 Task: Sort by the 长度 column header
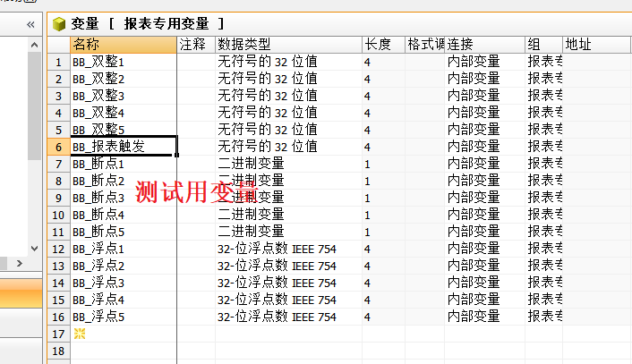[382, 44]
